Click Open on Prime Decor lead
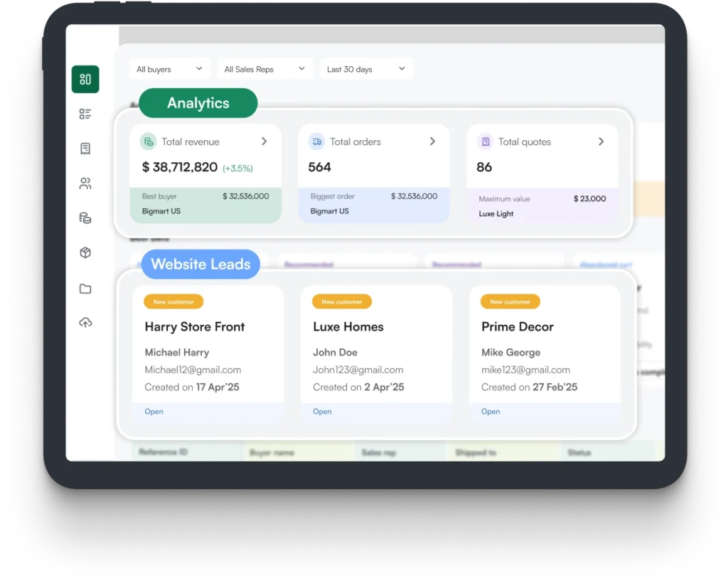Image resolution: width=728 pixels, height=581 pixels. [x=491, y=412]
